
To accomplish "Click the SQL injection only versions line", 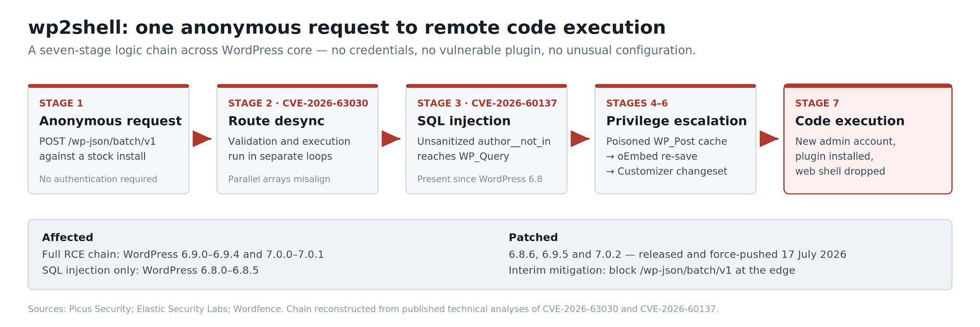I will pyautogui.click(x=150, y=270).
